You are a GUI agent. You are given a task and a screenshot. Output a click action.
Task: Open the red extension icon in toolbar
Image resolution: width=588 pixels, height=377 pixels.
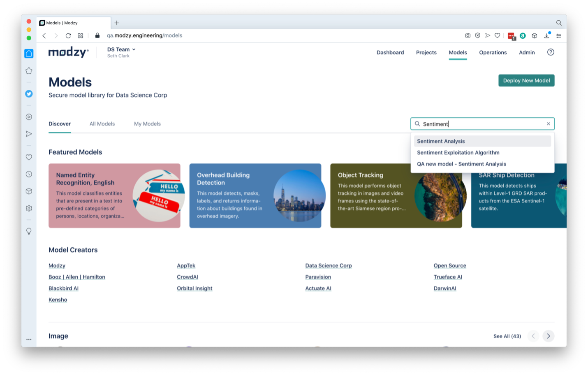coord(512,36)
